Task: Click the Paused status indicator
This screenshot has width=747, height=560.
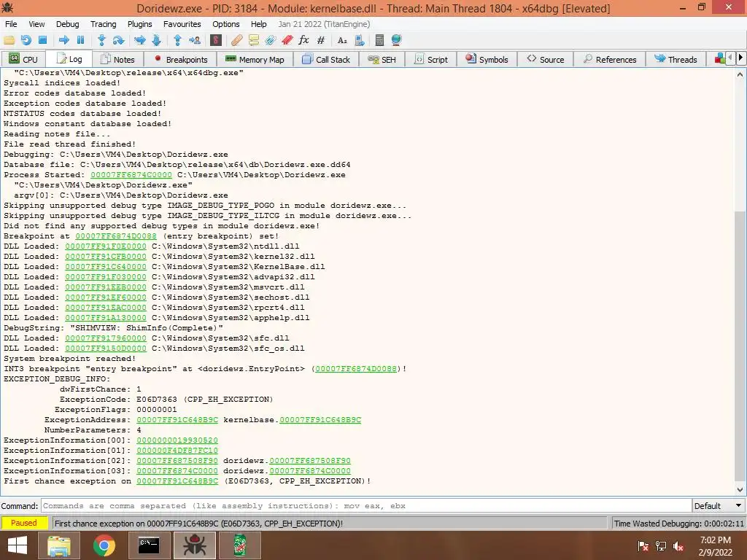Action: (24, 523)
